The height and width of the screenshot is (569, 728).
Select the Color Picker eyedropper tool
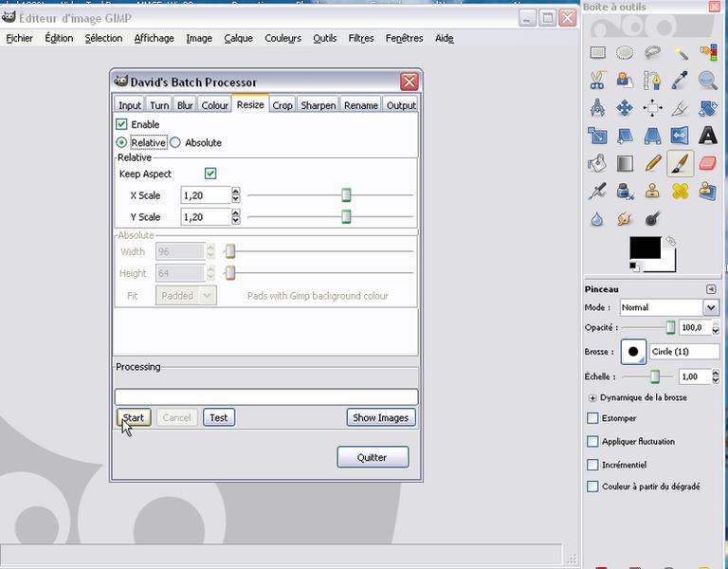coord(681,81)
